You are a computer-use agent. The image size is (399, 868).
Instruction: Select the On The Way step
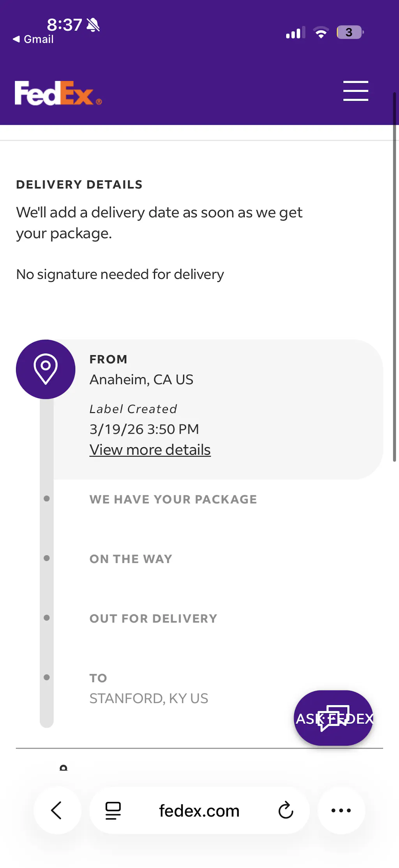[x=131, y=559]
